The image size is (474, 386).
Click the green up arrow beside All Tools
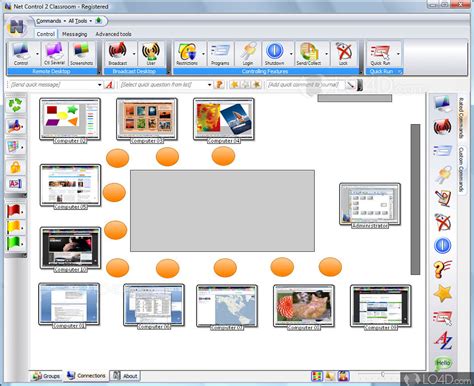click(x=99, y=21)
